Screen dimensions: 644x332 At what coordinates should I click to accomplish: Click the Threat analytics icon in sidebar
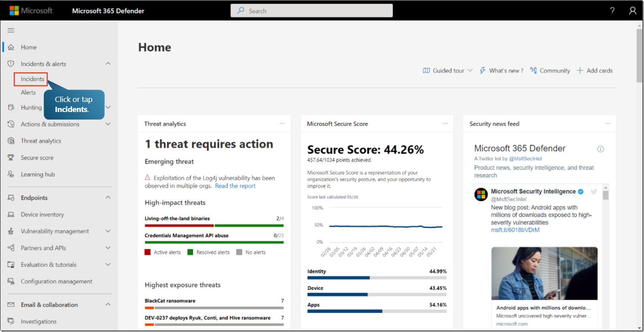click(11, 141)
